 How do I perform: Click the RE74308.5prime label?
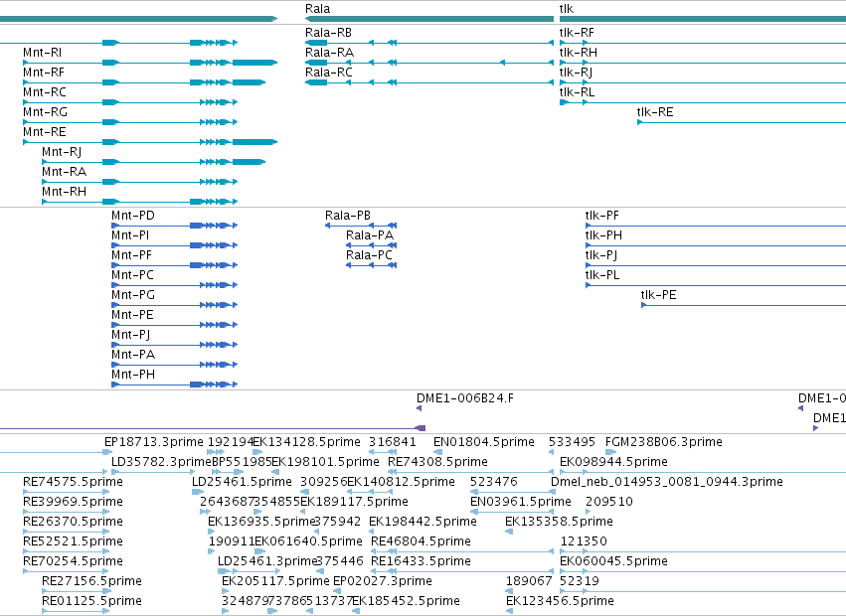point(437,463)
